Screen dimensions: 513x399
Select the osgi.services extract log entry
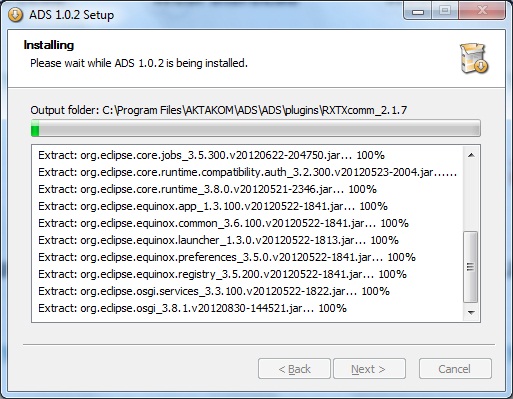pyautogui.click(x=214, y=291)
